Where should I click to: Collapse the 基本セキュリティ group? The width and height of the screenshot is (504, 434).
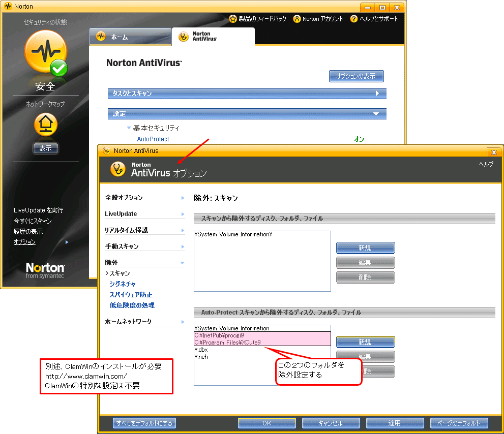129,128
